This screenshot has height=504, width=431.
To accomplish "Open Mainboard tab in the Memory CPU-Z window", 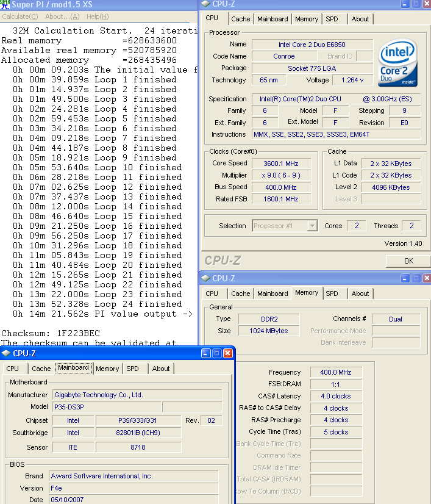I will [272, 293].
